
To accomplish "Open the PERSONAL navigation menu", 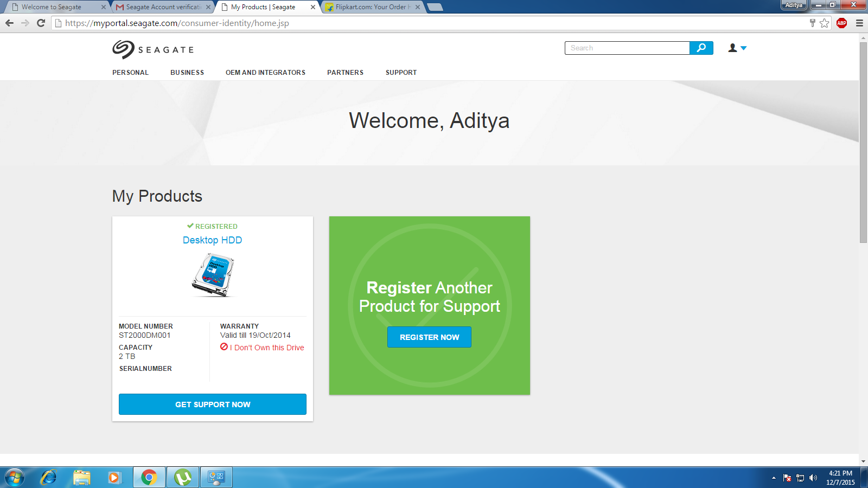I will (130, 73).
